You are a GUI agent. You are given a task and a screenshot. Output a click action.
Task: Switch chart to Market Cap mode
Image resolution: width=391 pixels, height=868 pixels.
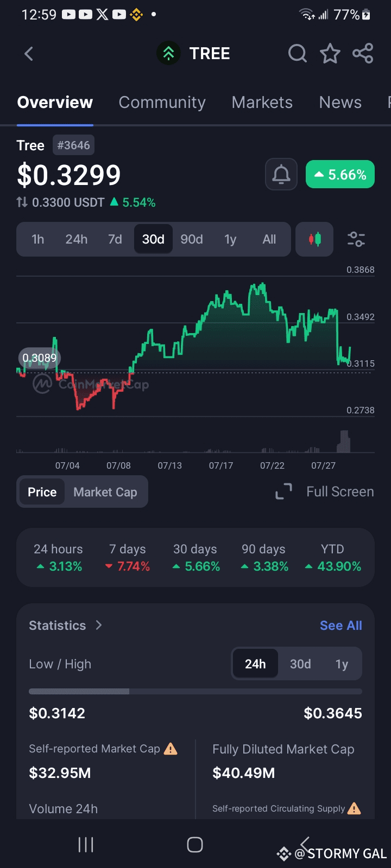pos(105,492)
